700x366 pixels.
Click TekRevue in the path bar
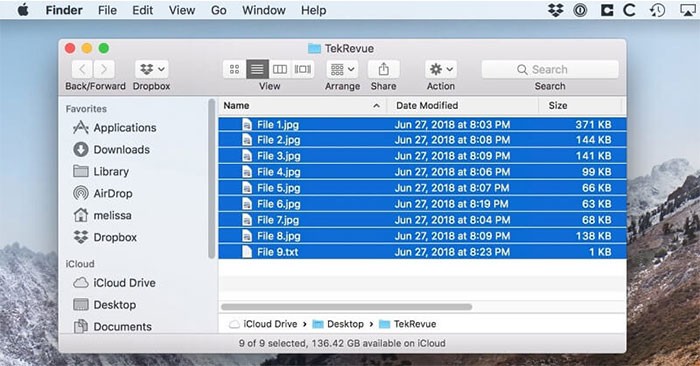pos(408,324)
